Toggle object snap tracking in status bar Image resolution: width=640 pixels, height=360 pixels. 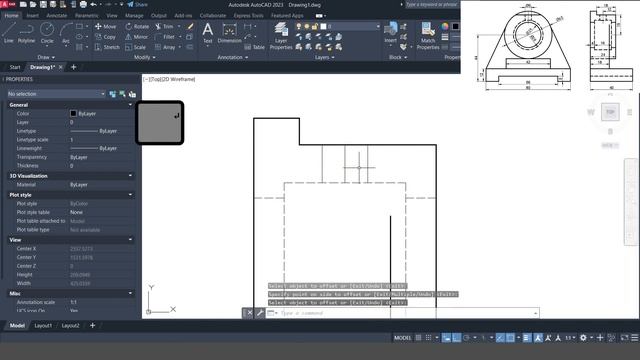coord(500,338)
